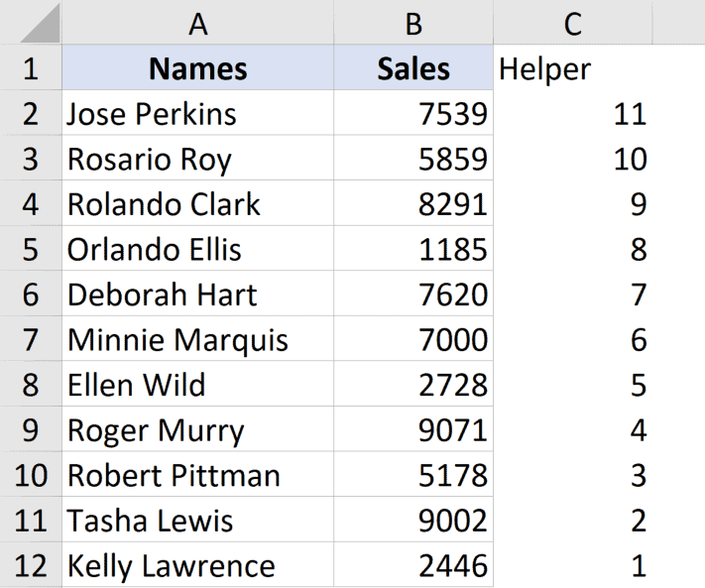Screen dimensions: 705x588
Task: Select row 12 header
Action: pos(31,565)
